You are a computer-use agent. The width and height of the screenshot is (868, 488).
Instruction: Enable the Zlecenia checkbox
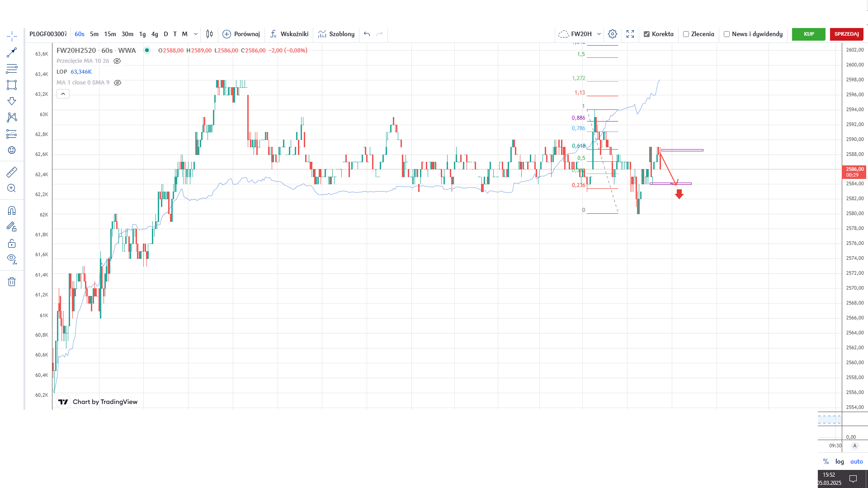point(686,34)
